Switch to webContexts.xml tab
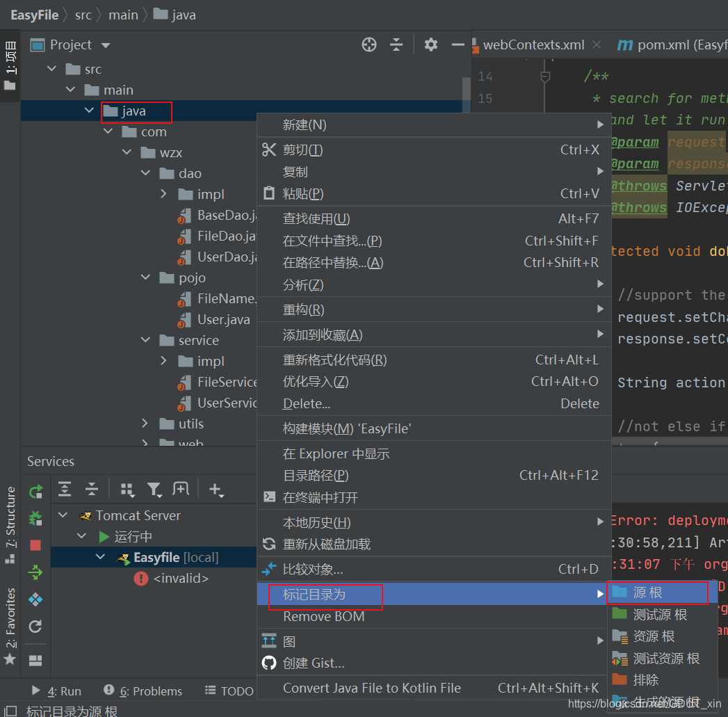The height and width of the screenshot is (717, 728). click(x=533, y=45)
